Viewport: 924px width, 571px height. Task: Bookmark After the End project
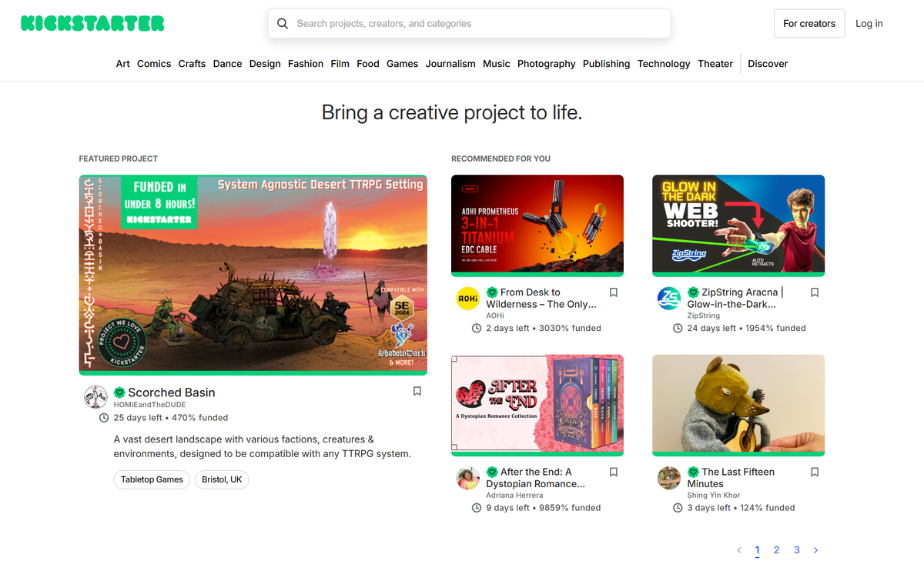(x=614, y=472)
